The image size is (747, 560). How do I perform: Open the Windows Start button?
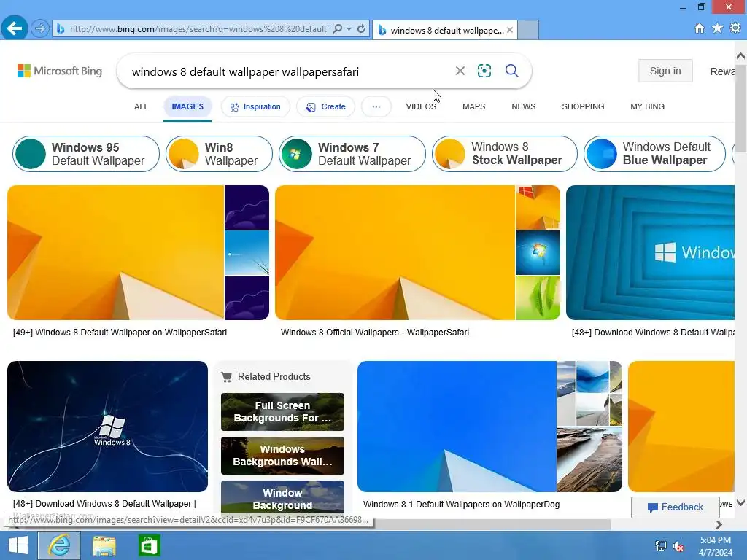(x=18, y=545)
